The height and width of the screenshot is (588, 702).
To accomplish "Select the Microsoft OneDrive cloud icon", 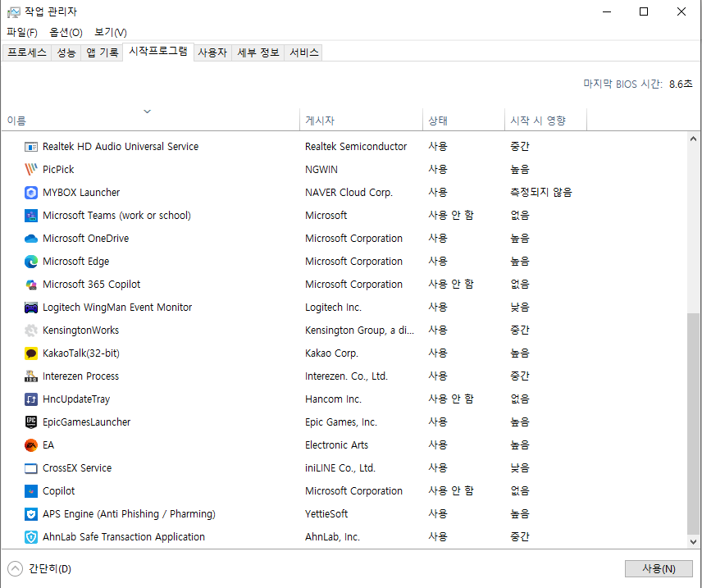I will [x=31, y=239].
